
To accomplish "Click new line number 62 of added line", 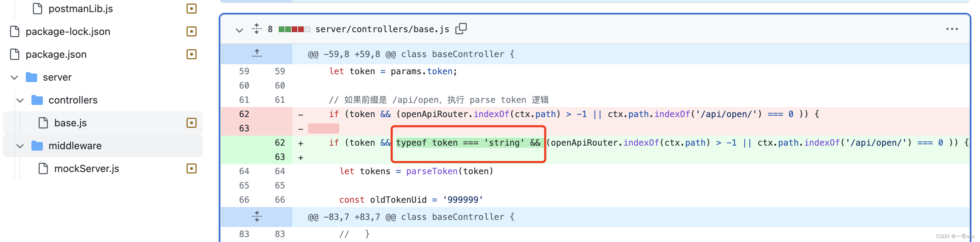I will tap(279, 142).
